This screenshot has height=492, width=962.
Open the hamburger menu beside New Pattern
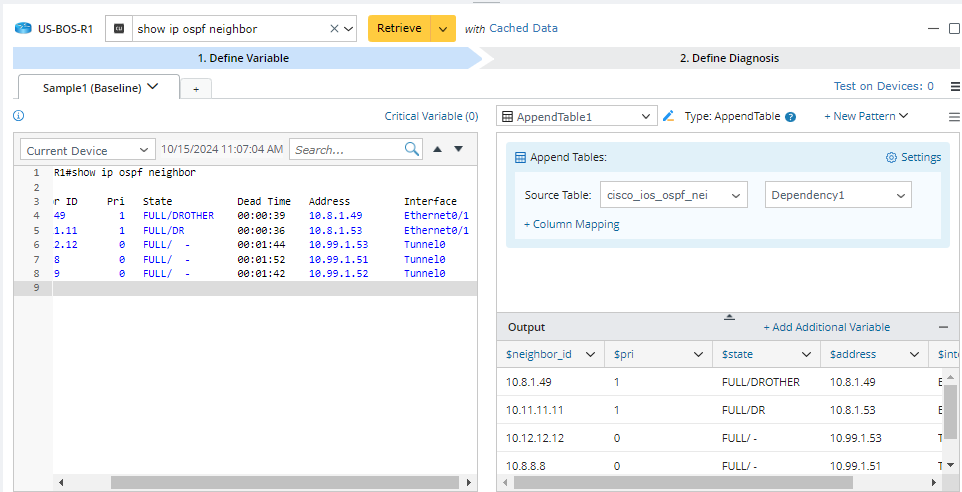click(953, 116)
